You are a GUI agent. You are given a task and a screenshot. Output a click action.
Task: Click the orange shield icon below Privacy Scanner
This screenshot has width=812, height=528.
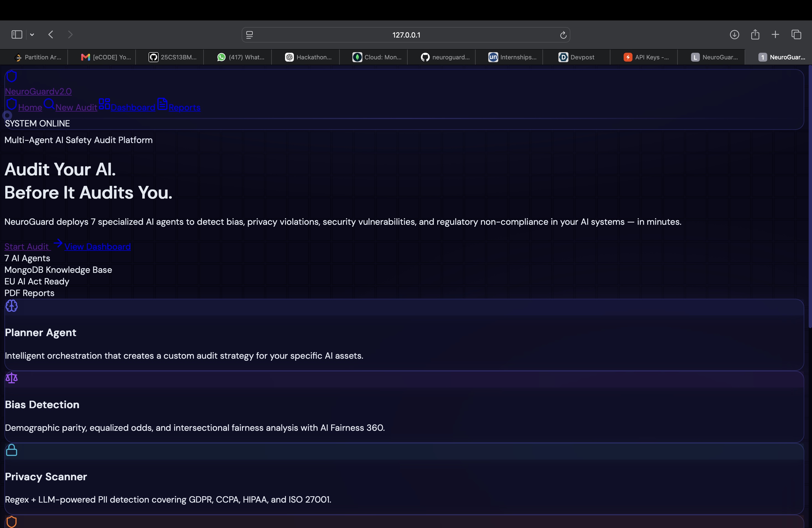12,522
